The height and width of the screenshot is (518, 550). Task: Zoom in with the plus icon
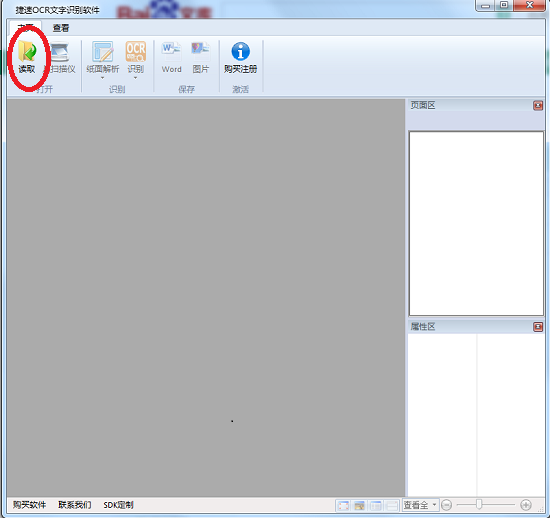(525, 505)
